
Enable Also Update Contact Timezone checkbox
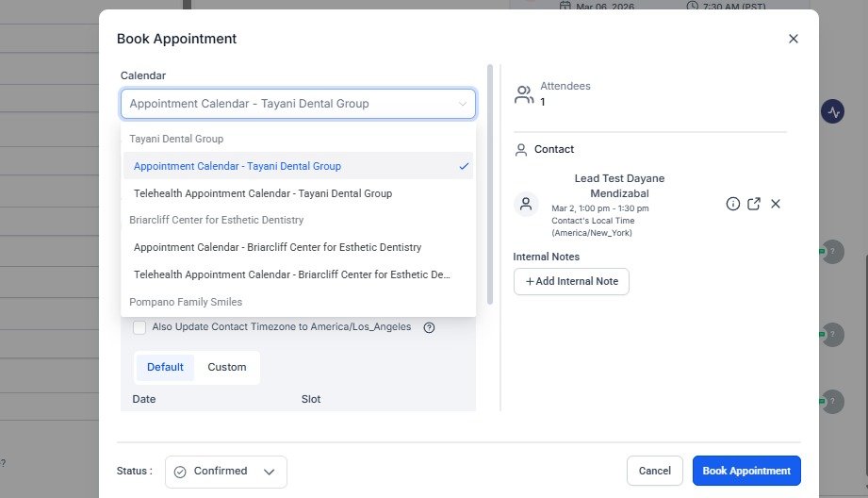click(139, 327)
